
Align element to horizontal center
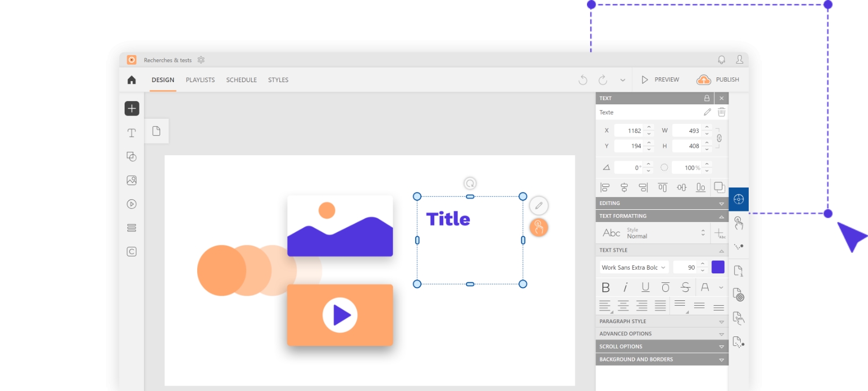coord(624,188)
